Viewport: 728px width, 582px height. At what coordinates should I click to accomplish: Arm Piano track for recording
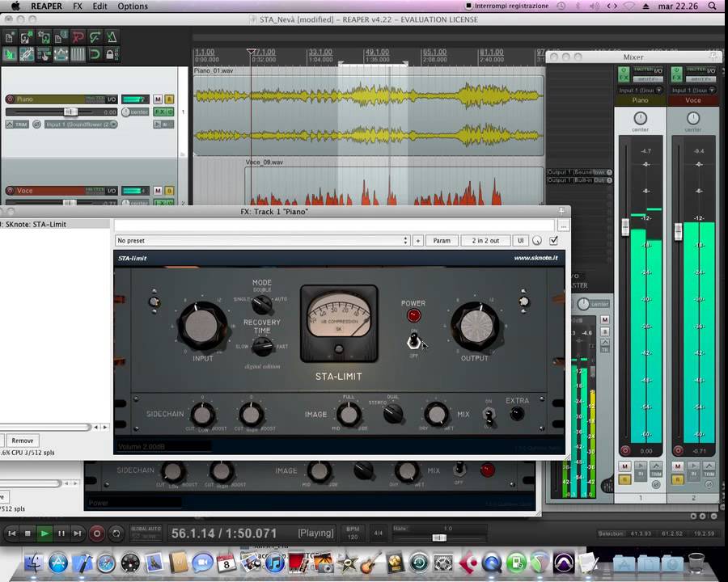(x=10, y=99)
